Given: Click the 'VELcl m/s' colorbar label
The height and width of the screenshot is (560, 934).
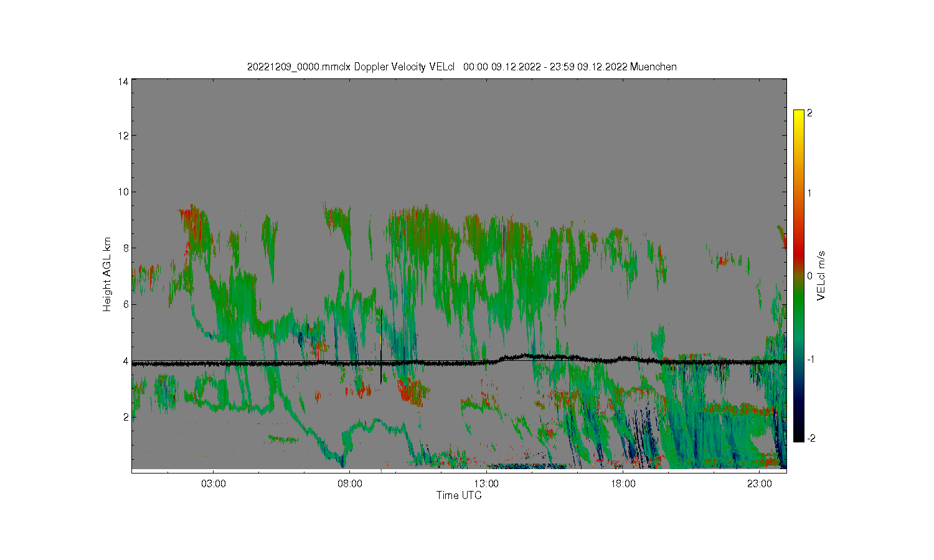Looking at the screenshot, I should click(x=821, y=276).
